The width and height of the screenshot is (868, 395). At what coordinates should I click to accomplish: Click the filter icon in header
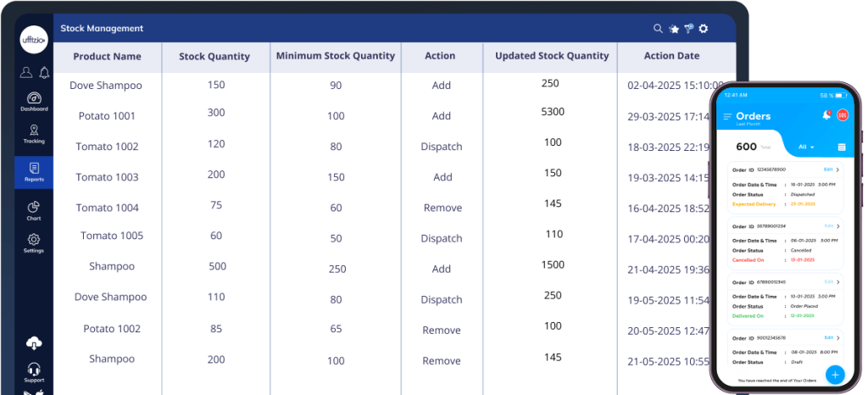tap(688, 29)
